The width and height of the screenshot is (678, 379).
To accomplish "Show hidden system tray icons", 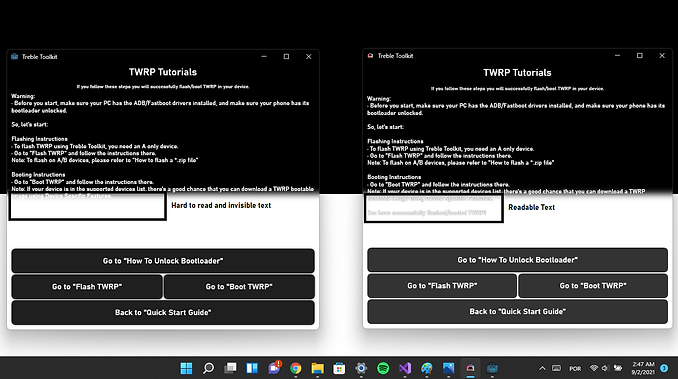I will (x=542, y=368).
